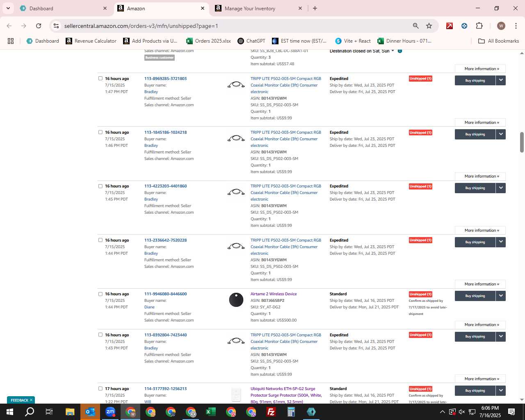The height and width of the screenshot is (420, 525).
Task: Open the browser zoom magnifier icon
Action: pyautogui.click(x=416, y=26)
